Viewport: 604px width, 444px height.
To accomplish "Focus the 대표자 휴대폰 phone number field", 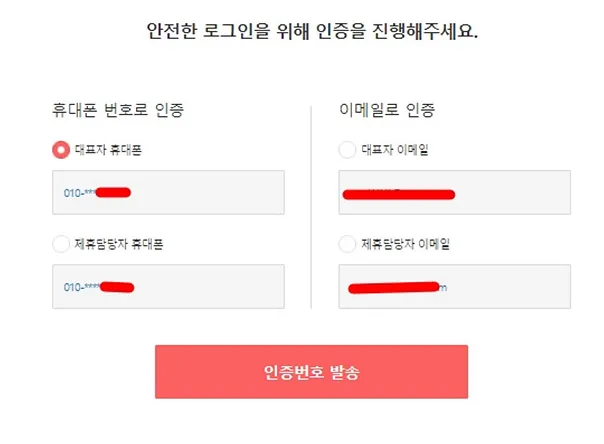I will click(x=168, y=192).
